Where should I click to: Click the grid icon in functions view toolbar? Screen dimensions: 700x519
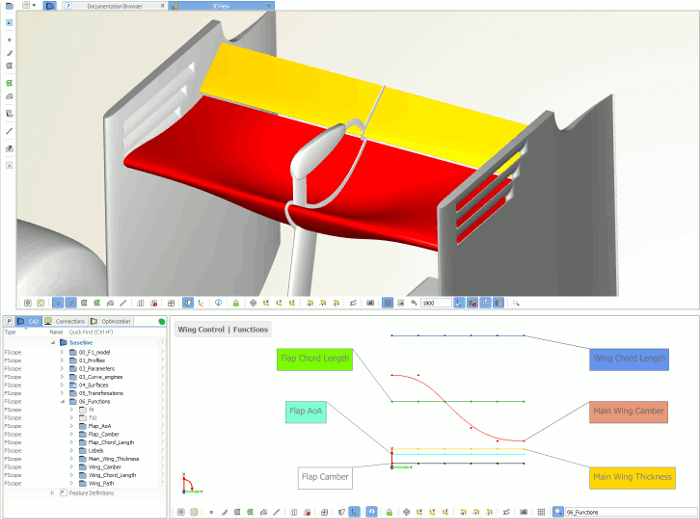pos(541,512)
